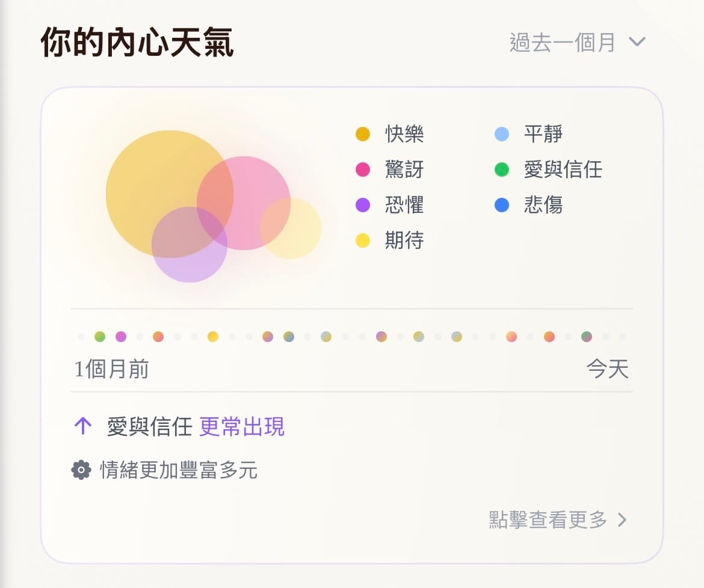Image resolution: width=704 pixels, height=588 pixels.
Task: Click the first green timeline dot
Action: 100,337
